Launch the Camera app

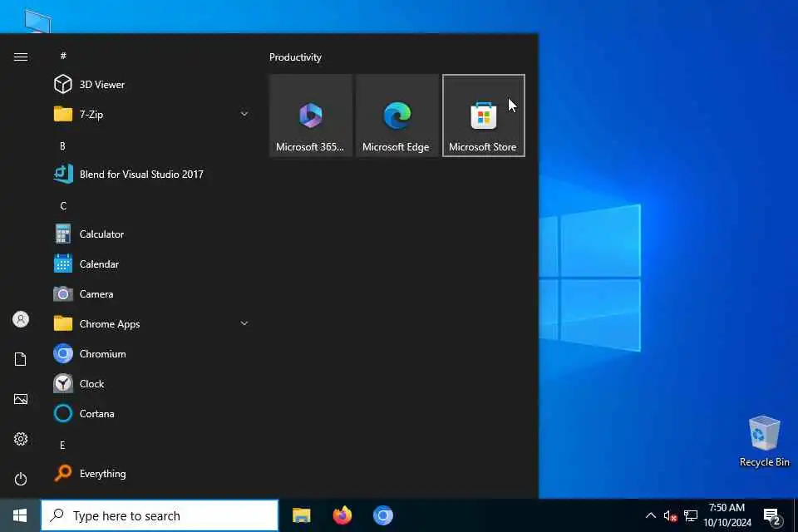point(151,294)
